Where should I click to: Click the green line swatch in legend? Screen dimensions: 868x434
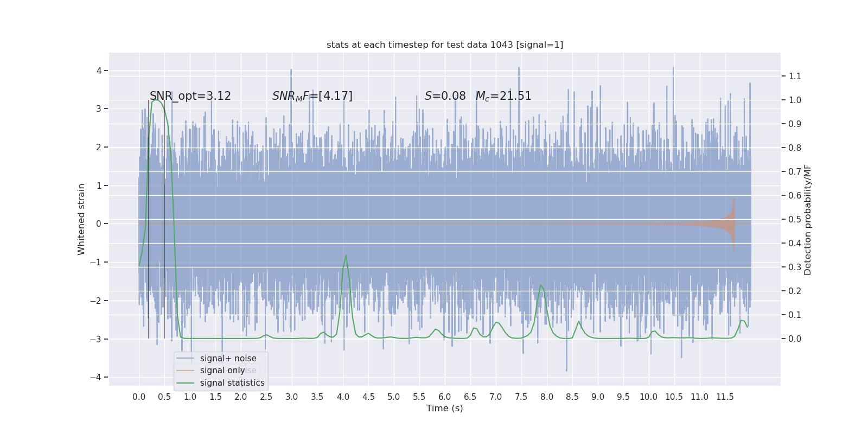185,383
